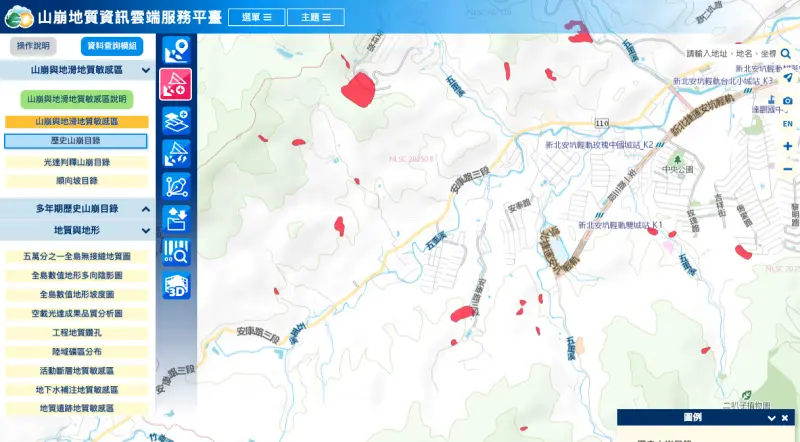Toggle the 歷史山崩目錄 layer
Screen dimensions: 800x442
point(76,141)
